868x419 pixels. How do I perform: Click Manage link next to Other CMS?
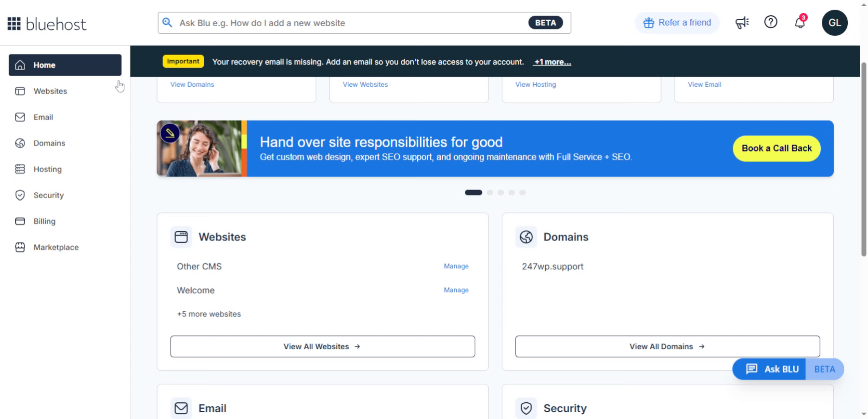click(456, 266)
